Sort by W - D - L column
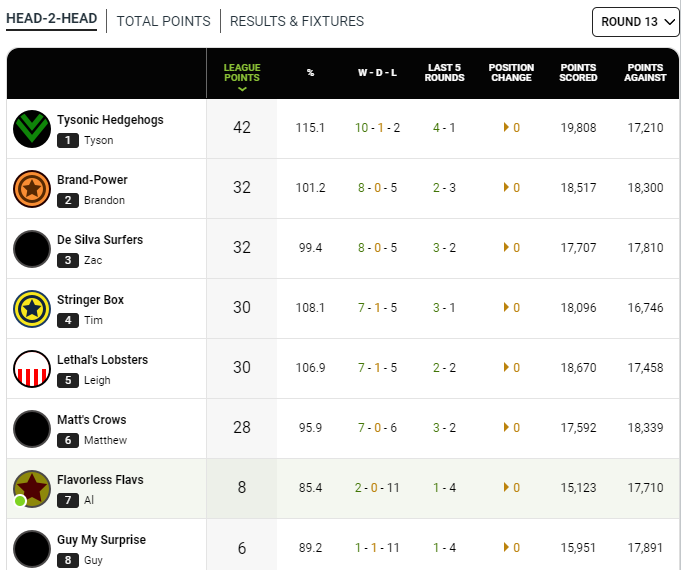 (x=377, y=73)
